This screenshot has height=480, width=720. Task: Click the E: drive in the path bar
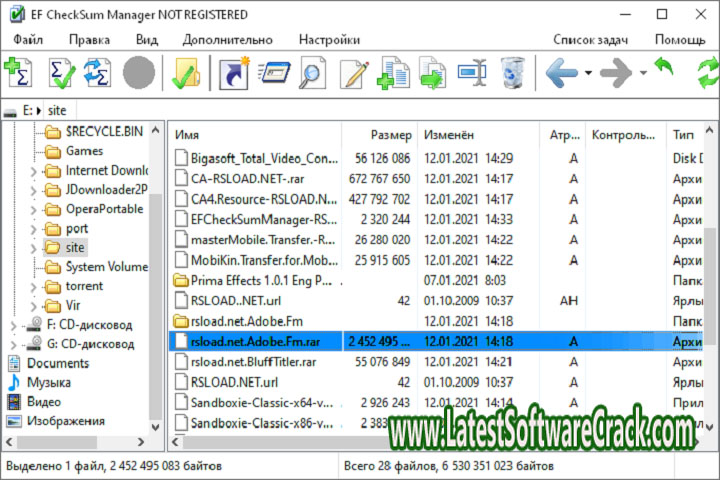point(28,111)
